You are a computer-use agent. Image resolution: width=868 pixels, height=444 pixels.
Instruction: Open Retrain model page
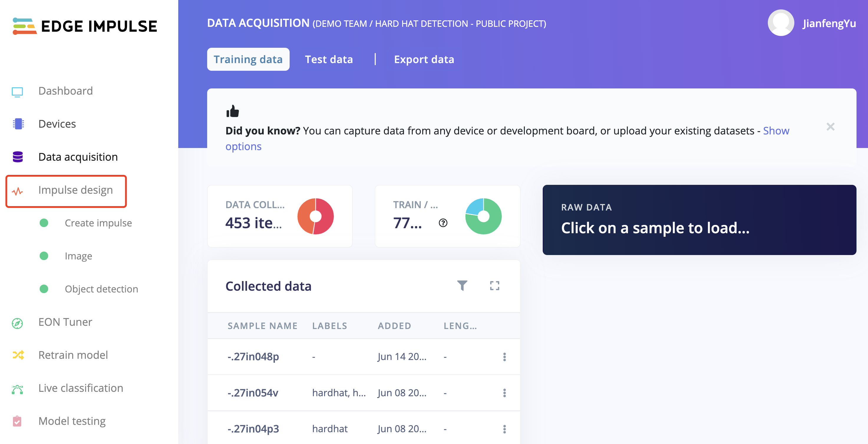point(73,355)
